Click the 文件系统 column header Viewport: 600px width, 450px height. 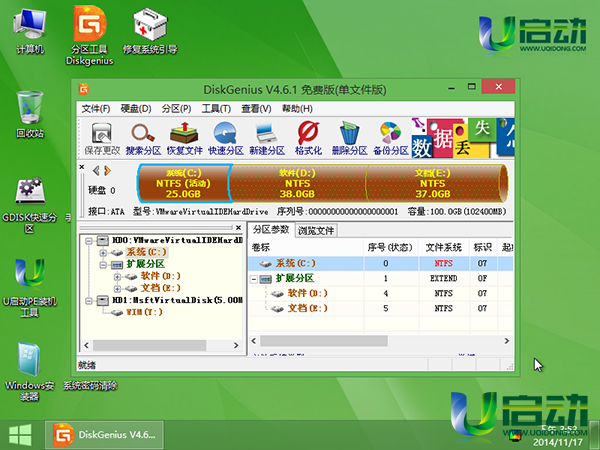(x=444, y=248)
